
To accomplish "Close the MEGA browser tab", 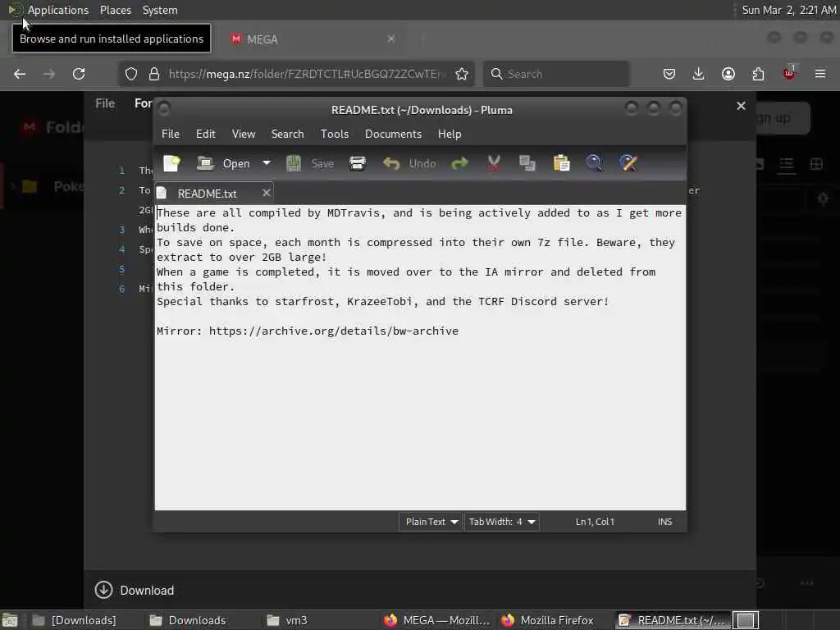I will (391, 39).
